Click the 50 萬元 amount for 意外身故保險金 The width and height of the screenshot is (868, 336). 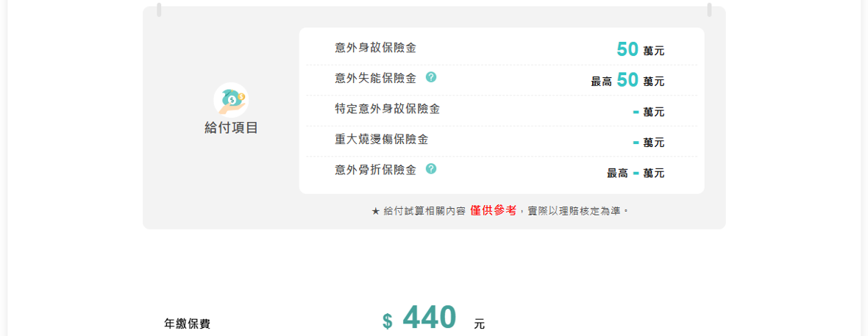(x=640, y=50)
